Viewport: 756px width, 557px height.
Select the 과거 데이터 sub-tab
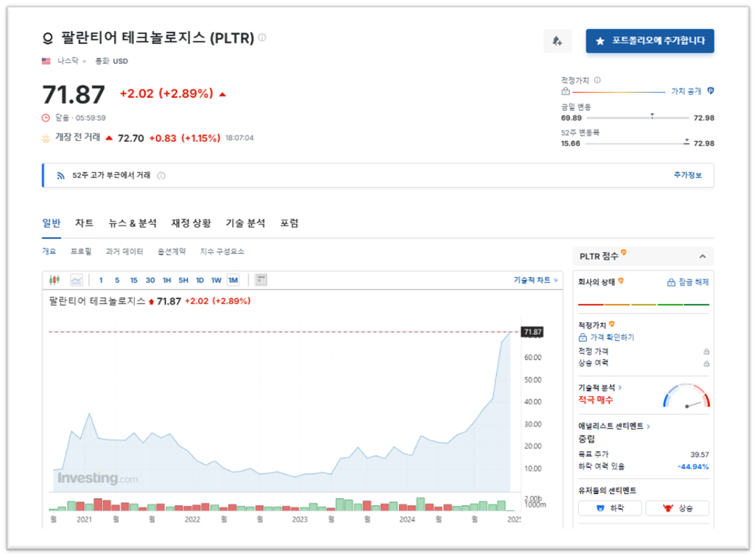point(124,252)
